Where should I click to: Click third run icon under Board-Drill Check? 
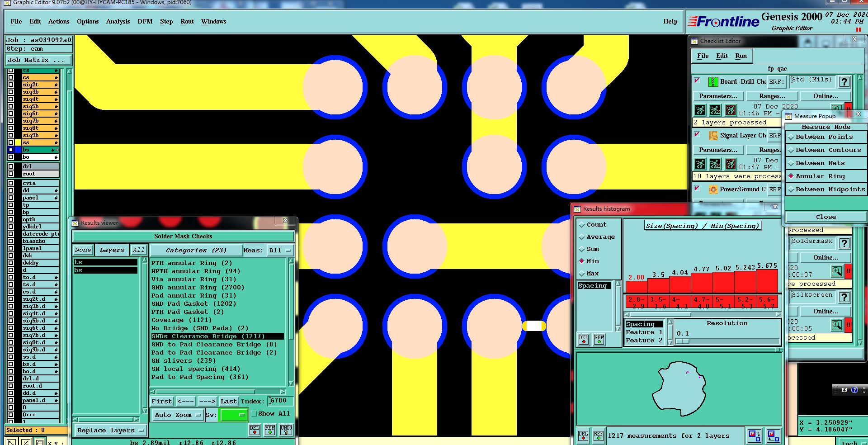(731, 110)
